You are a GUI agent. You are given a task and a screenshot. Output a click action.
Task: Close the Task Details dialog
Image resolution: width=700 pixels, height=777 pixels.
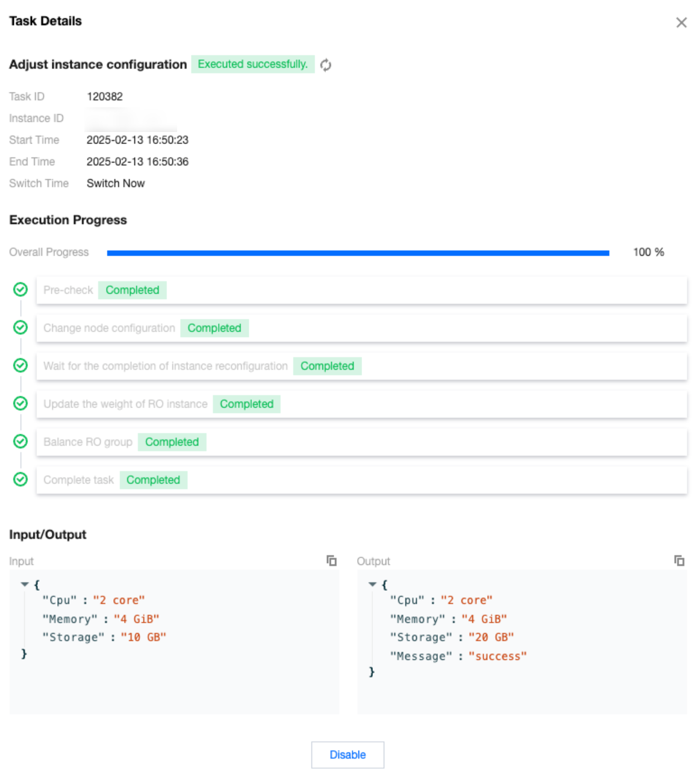[681, 22]
